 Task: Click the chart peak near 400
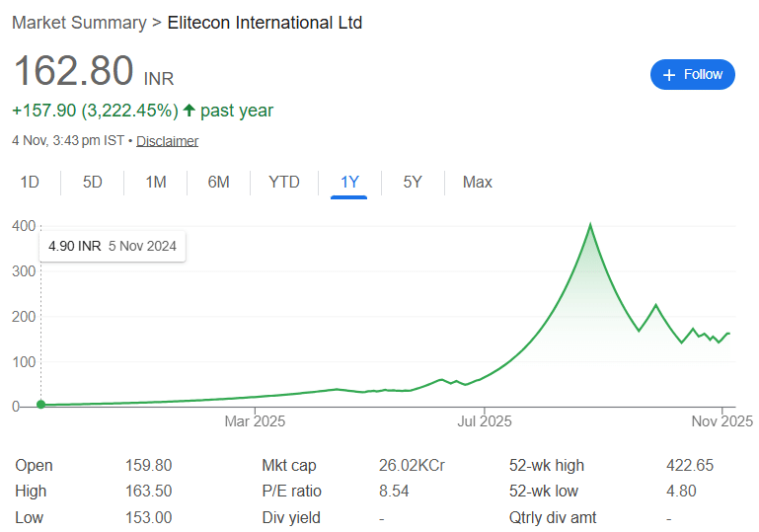pyautogui.click(x=590, y=226)
